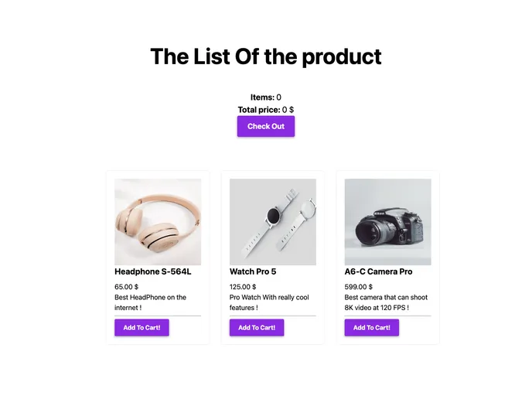Click the pink headphone product image
Screen dimensions: 532x396
click(x=158, y=222)
